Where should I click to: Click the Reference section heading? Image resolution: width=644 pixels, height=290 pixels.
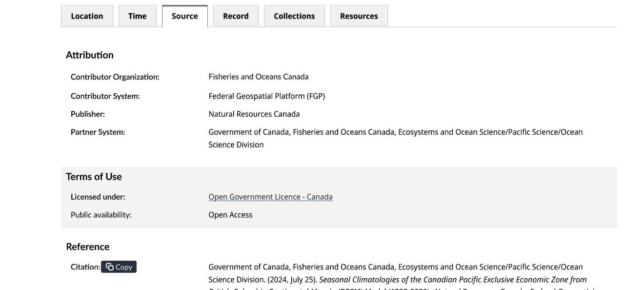point(88,247)
